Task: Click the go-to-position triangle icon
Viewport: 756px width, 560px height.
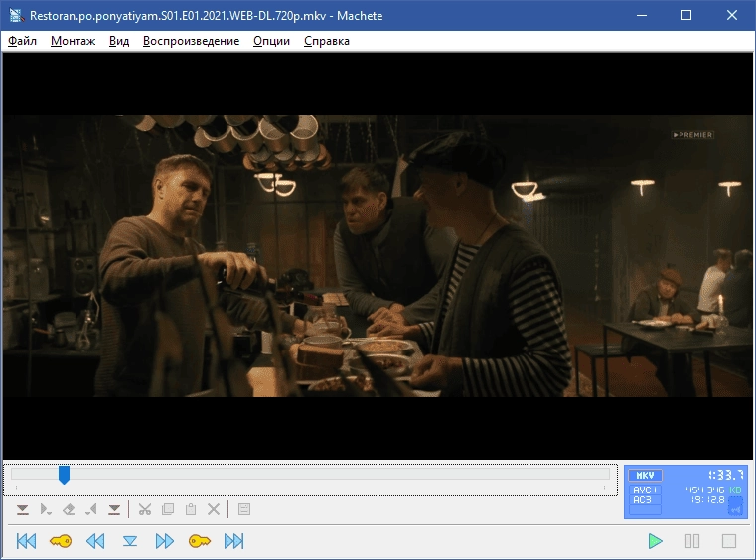Action: (130, 541)
